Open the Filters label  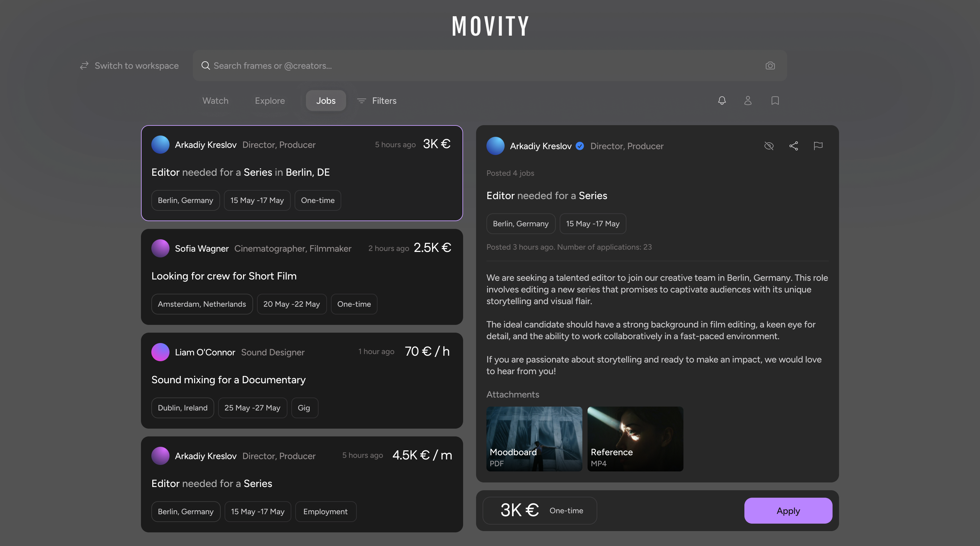point(384,101)
